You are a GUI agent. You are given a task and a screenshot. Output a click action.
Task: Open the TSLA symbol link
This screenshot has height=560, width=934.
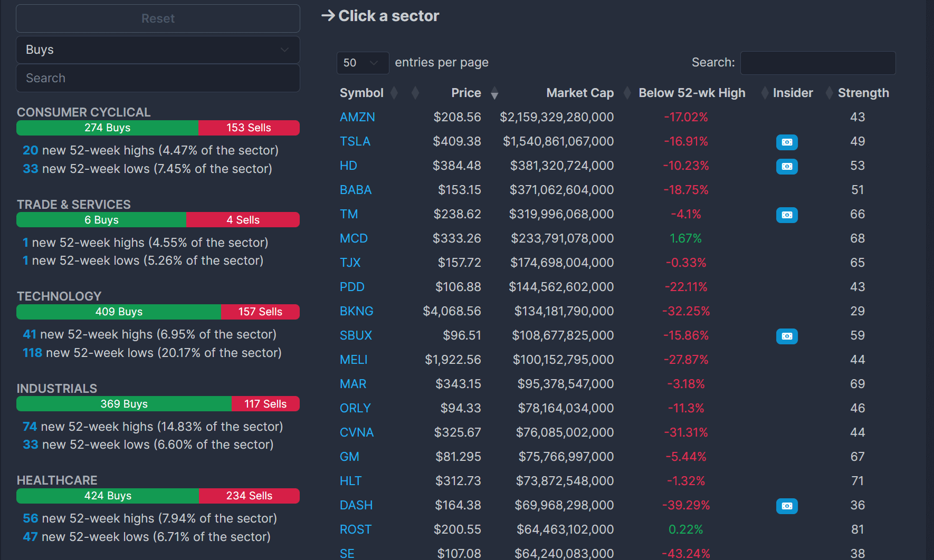point(355,141)
